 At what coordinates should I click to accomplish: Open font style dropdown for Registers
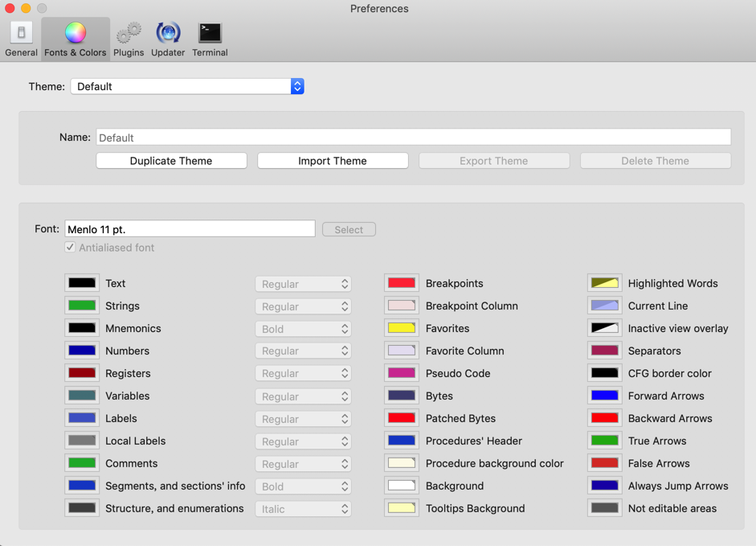pyautogui.click(x=303, y=373)
